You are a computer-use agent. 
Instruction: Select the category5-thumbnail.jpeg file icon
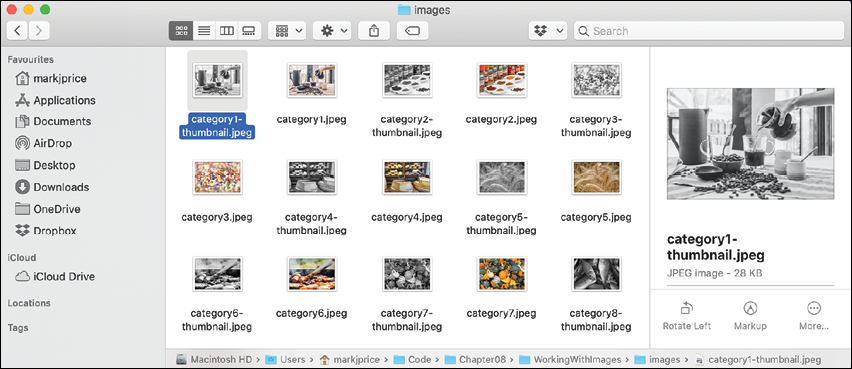pyautogui.click(x=502, y=177)
